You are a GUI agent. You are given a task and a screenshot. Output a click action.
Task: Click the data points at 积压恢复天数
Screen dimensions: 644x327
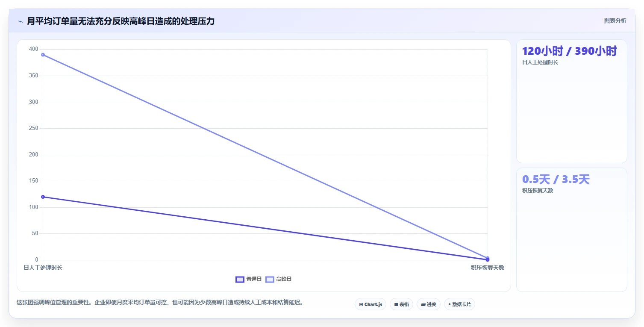(488, 259)
